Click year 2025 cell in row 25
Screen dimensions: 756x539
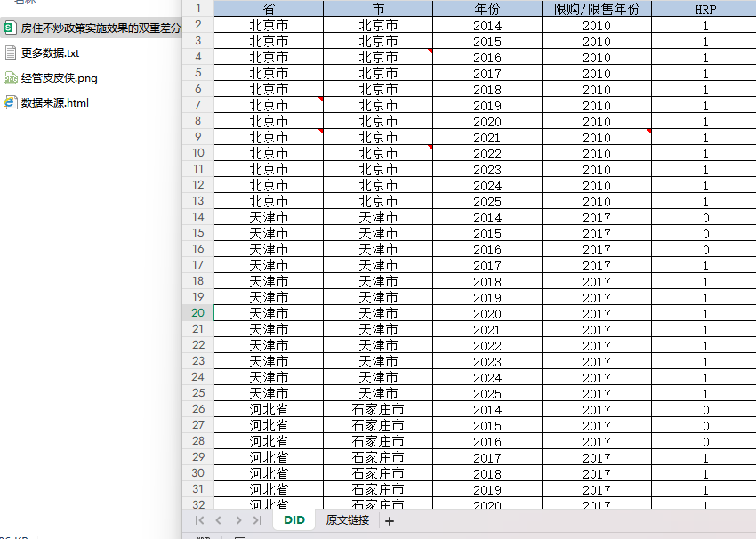[487, 393]
